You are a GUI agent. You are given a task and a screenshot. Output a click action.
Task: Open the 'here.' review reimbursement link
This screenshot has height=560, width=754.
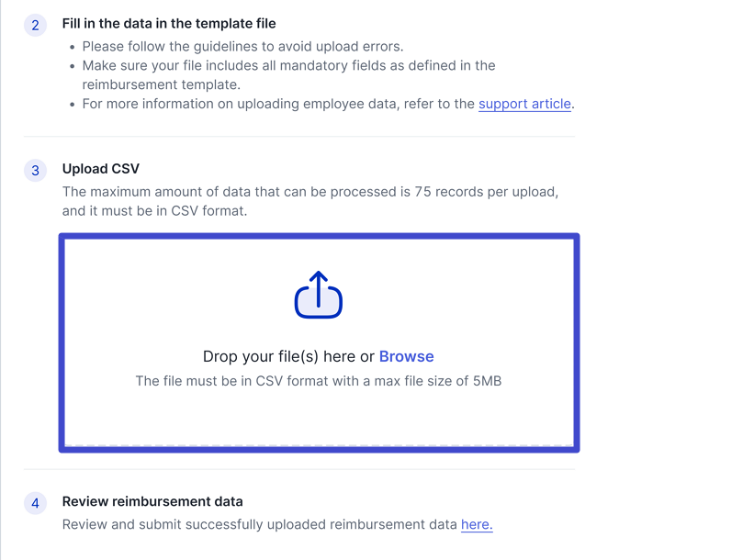477,524
